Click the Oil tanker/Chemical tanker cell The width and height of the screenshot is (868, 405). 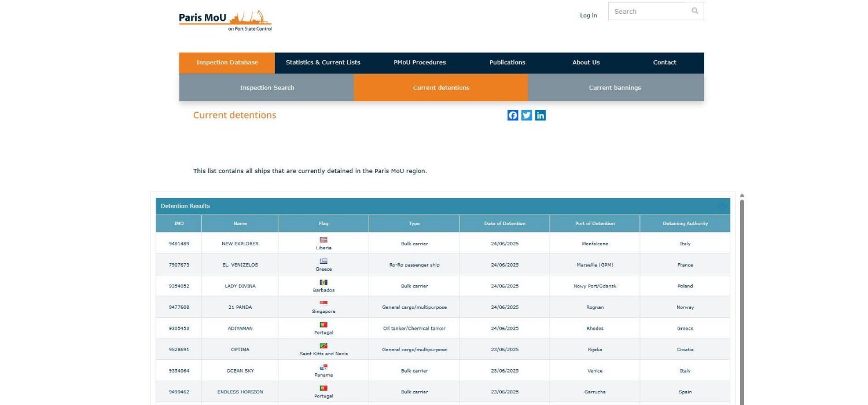click(414, 328)
